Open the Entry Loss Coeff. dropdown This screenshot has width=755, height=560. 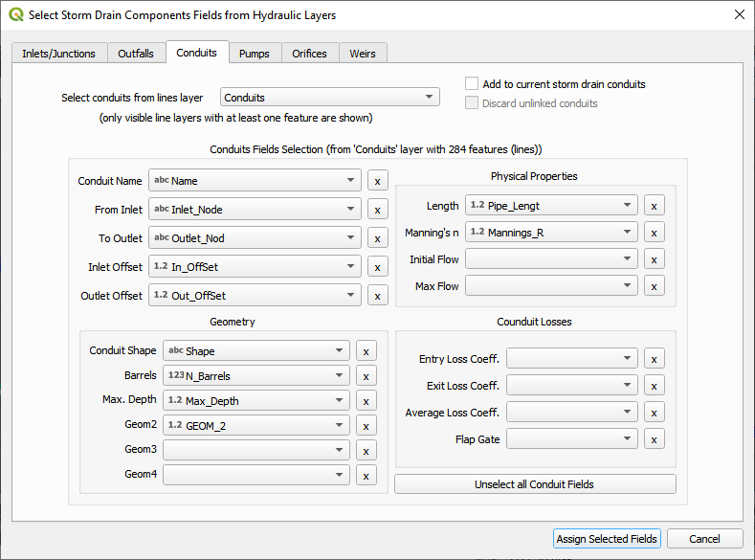pyautogui.click(x=571, y=359)
